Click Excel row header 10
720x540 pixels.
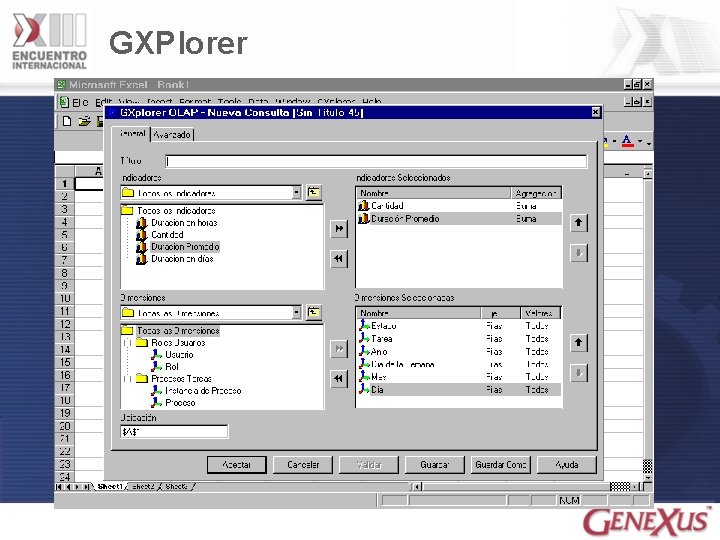pyautogui.click(x=64, y=298)
